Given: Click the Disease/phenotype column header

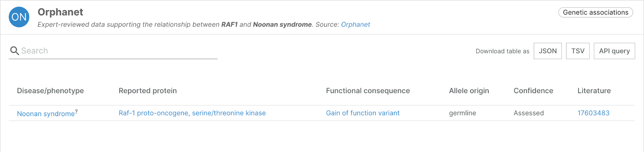Looking at the screenshot, I should 50,91.
